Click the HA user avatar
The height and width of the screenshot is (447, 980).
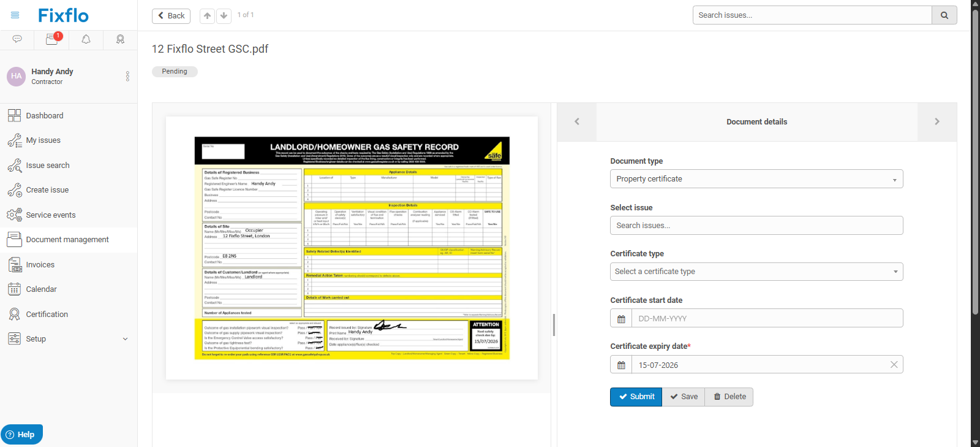(x=16, y=77)
